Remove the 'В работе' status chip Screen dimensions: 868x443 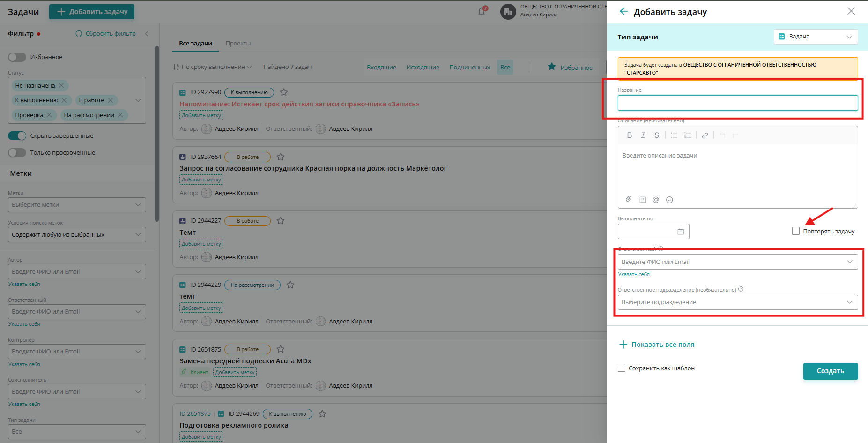pos(111,100)
